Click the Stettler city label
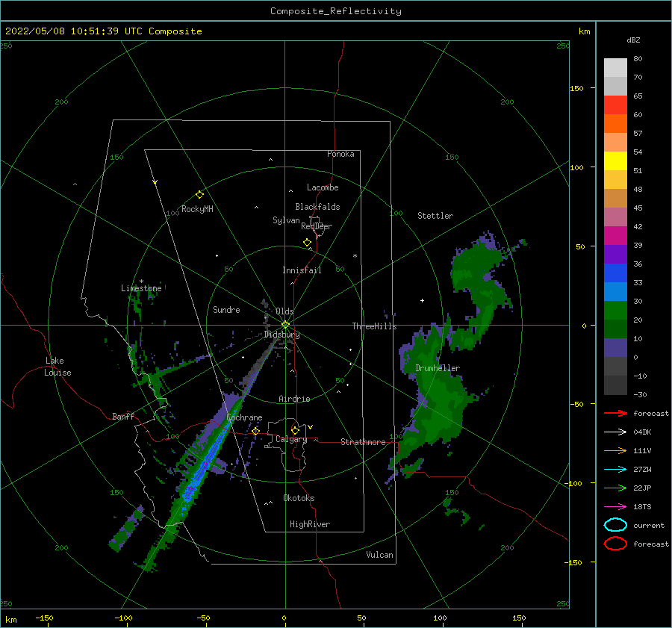Viewport: 672px width, 628px height. point(435,216)
